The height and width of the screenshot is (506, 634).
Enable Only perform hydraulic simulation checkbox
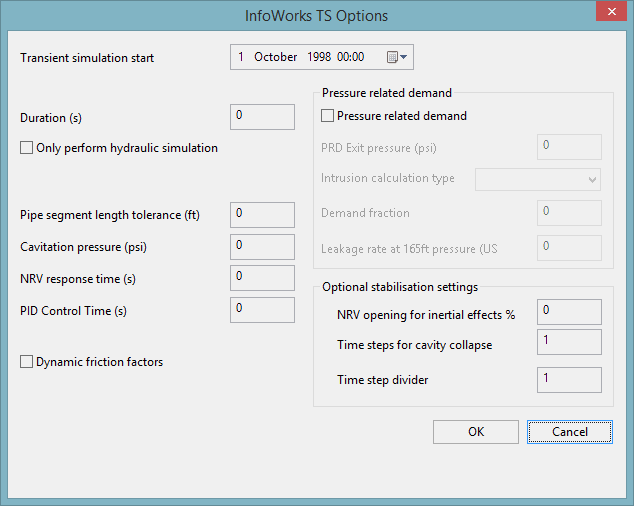27,148
